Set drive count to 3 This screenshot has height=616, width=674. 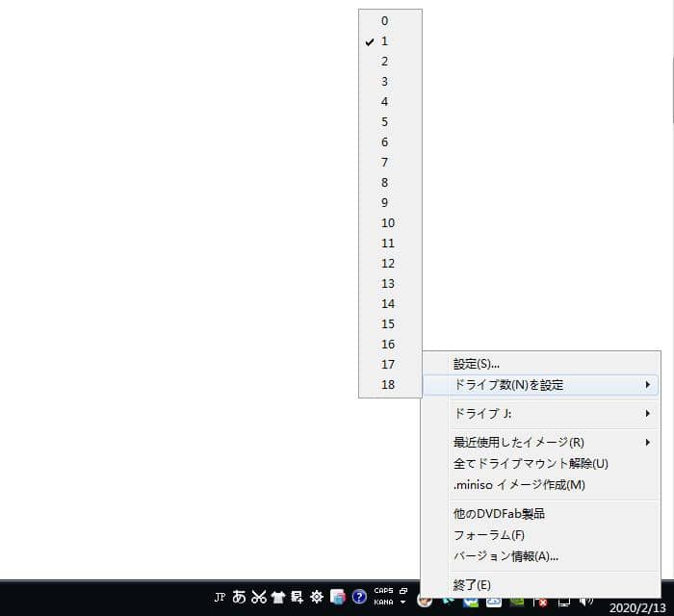(390, 82)
